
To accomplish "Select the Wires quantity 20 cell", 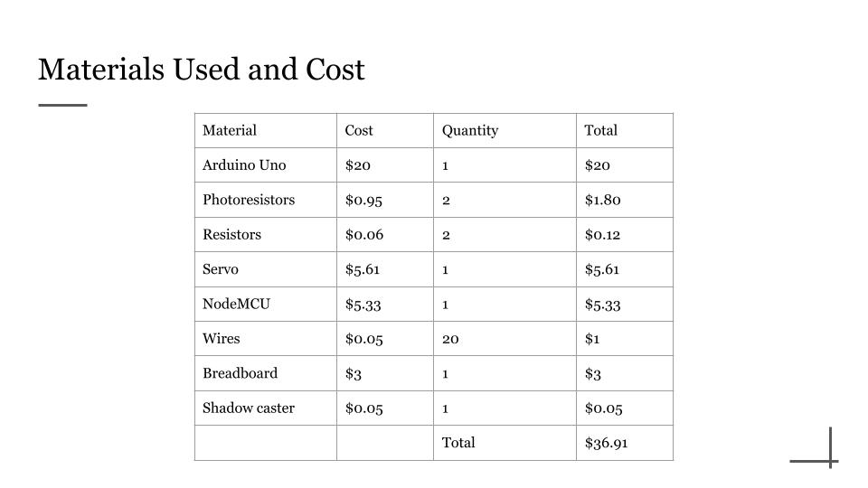I will pyautogui.click(x=505, y=339).
